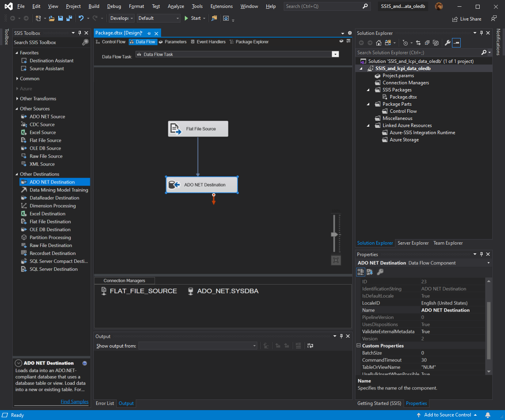
Task: Toggle the pin on the Package.dtsx tab
Action: pos(149,34)
